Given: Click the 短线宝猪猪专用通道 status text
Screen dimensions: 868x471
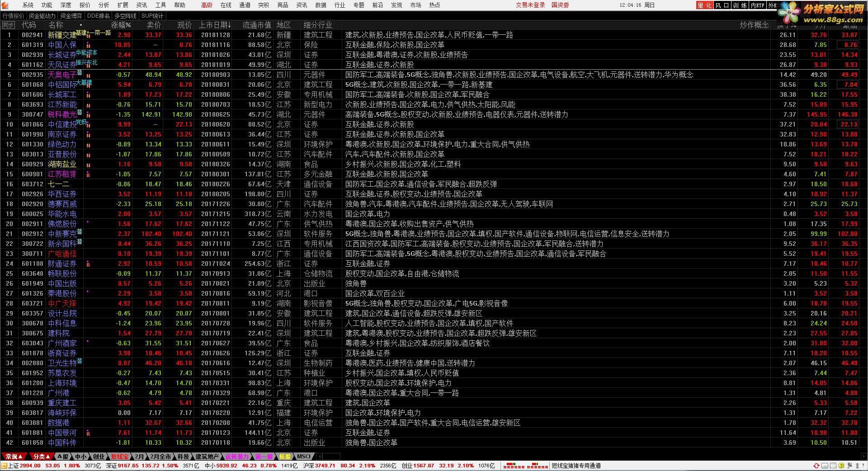Looking at the screenshot, I should coord(576,466).
